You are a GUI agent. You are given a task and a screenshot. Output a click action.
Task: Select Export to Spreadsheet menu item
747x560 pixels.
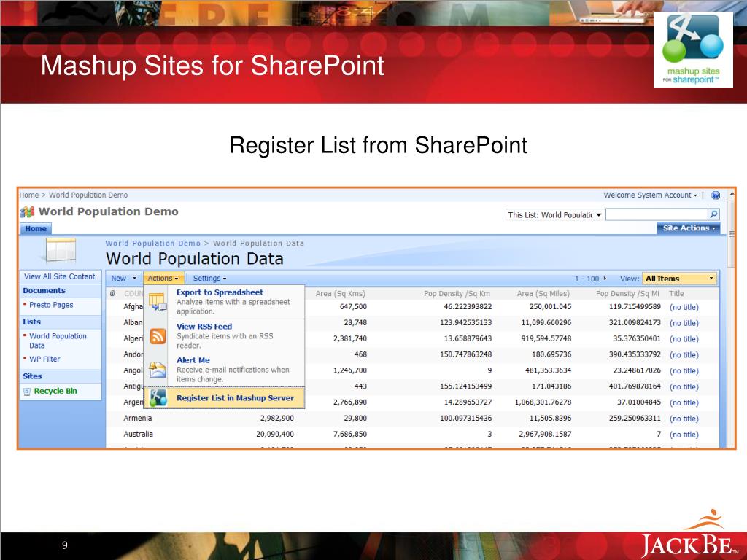[x=225, y=301]
